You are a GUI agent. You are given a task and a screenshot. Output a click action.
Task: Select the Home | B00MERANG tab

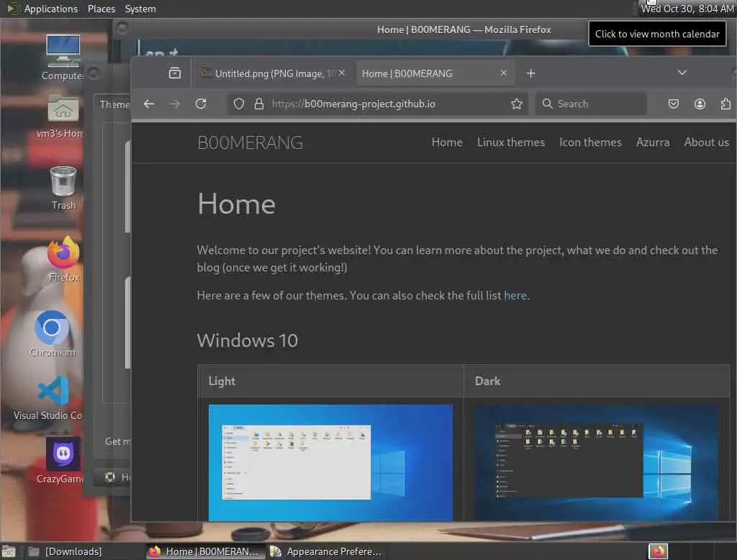point(435,73)
